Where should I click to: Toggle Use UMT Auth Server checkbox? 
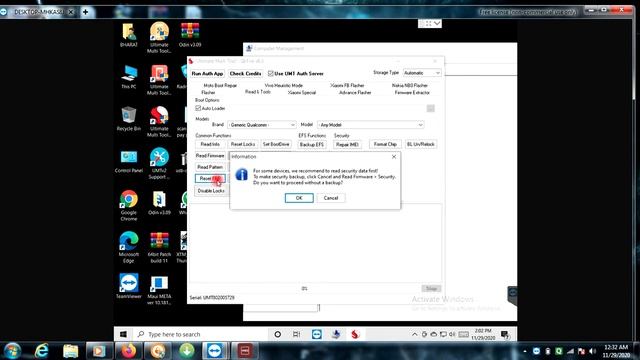coord(271,73)
